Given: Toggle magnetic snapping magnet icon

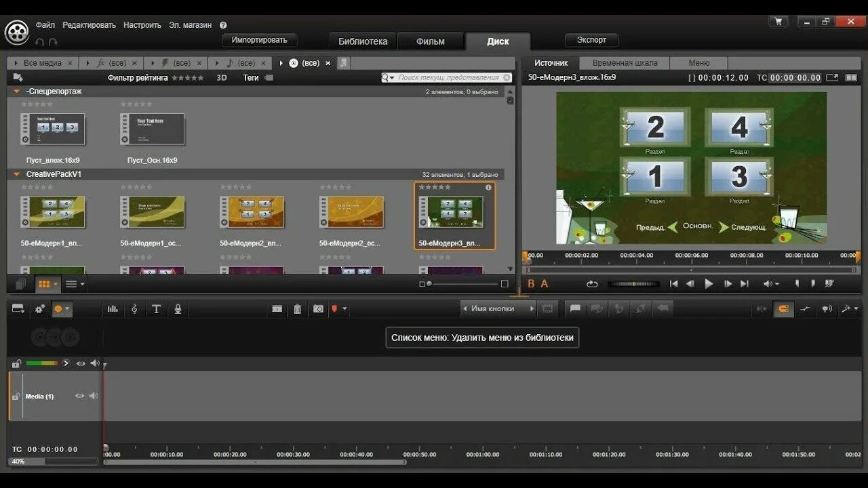Looking at the screenshot, I should [x=783, y=309].
